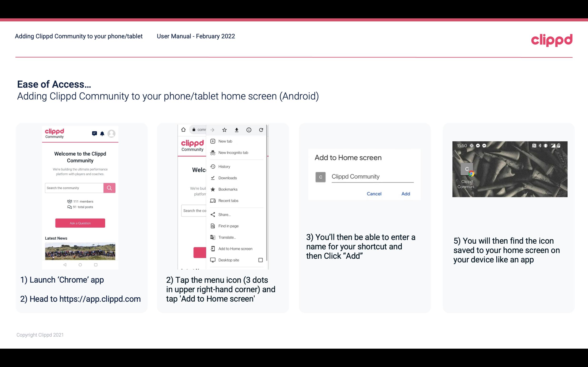The image size is (588, 367).
Task: Click the Cancel button in home screen dialog
Action: click(373, 194)
